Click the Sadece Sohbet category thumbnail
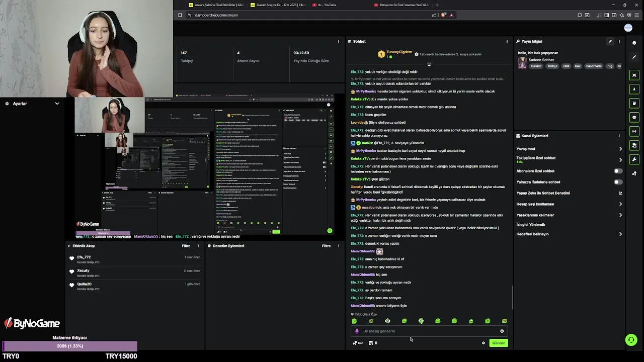The image size is (644, 362). tap(522, 63)
